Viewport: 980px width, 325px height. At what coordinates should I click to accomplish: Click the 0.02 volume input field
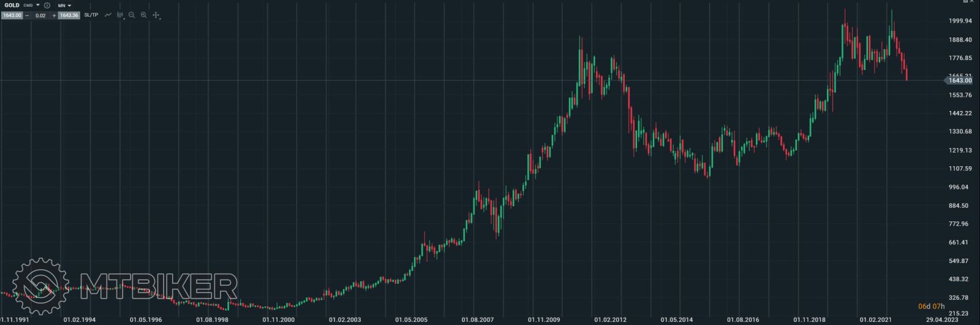click(x=40, y=15)
